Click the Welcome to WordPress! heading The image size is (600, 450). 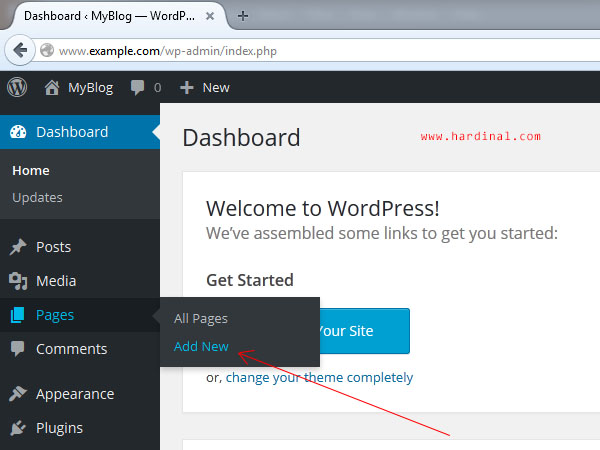click(x=323, y=209)
